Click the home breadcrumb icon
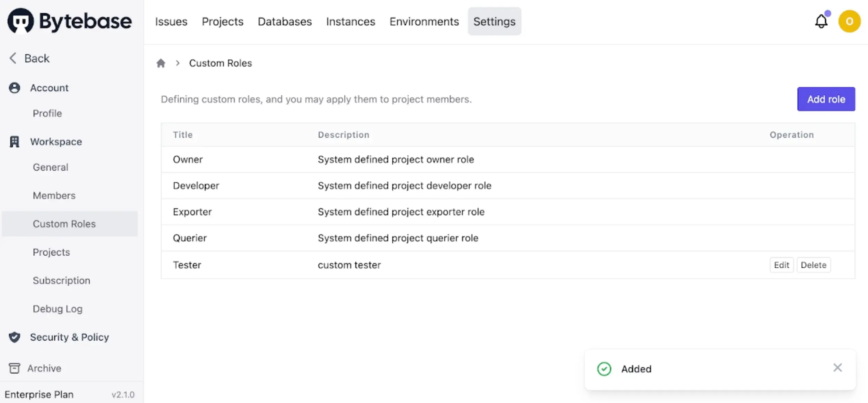This screenshot has height=403, width=868. (x=161, y=63)
